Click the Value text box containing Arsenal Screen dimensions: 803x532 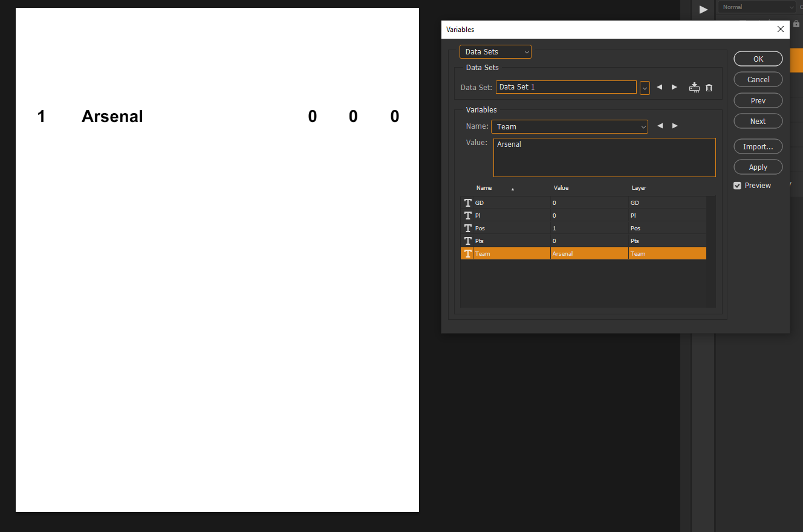pyautogui.click(x=604, y=157)
